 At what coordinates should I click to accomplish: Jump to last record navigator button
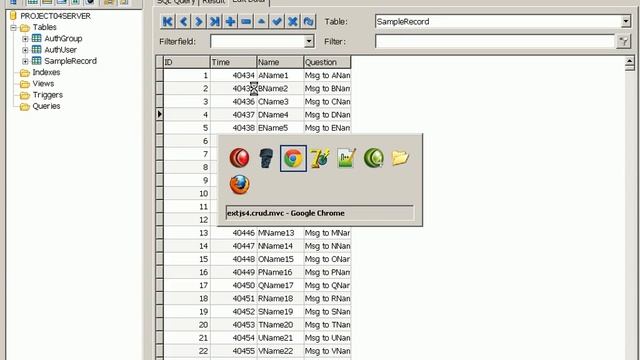click(214, 21)
